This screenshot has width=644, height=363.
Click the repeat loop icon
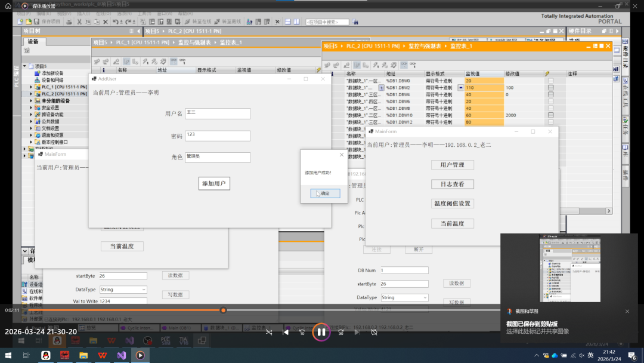pyautogui.click(x=374, y=332)
